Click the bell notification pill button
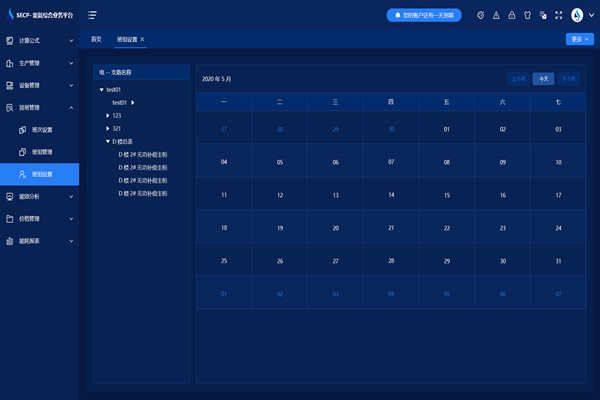 (424, 15)
